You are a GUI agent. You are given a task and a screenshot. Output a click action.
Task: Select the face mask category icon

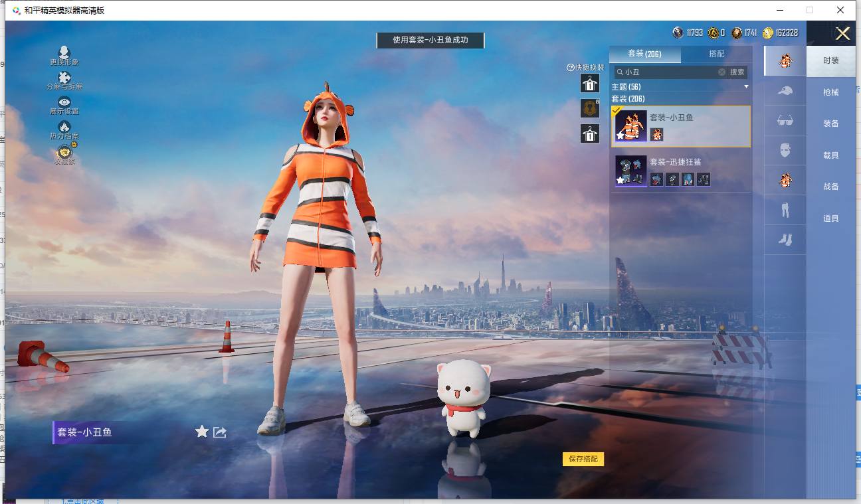tap(785, 150)
